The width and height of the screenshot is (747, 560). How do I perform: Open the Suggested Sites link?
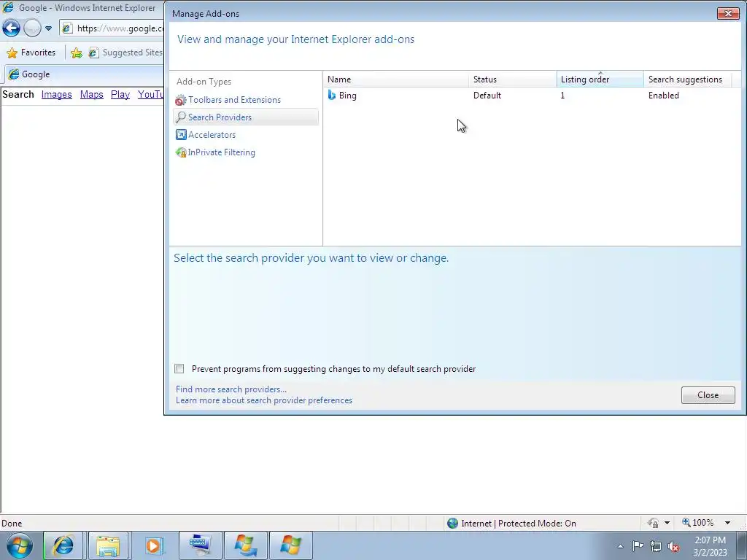(125, 52)
